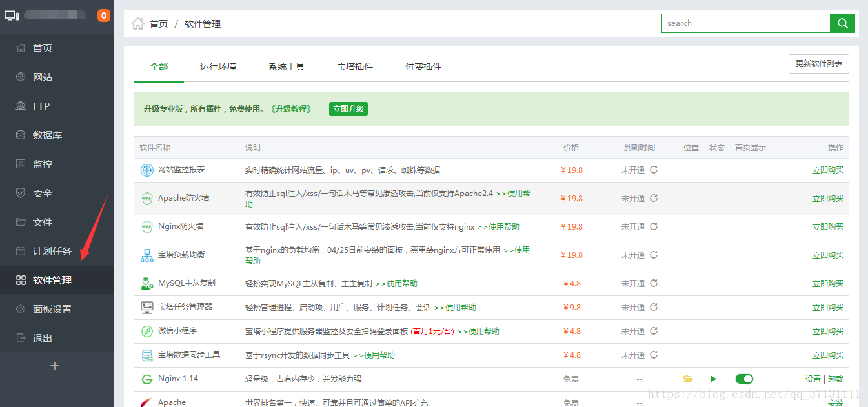This screenshot has width=868, height=407.
Task: Click 立即购买 for 宝塔负载均衡
Action: [x=828, y=255]
